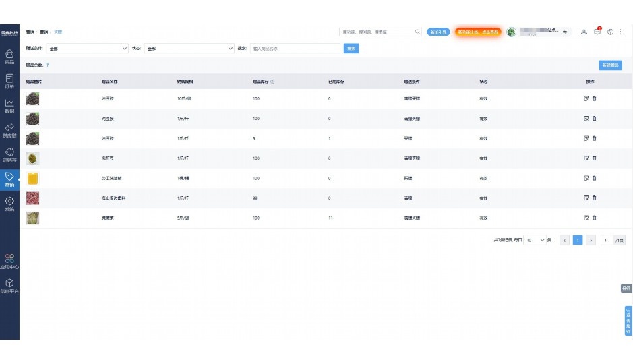
Task: Open the records-per-page dropdown showing 10
Action: click(535, 240)
